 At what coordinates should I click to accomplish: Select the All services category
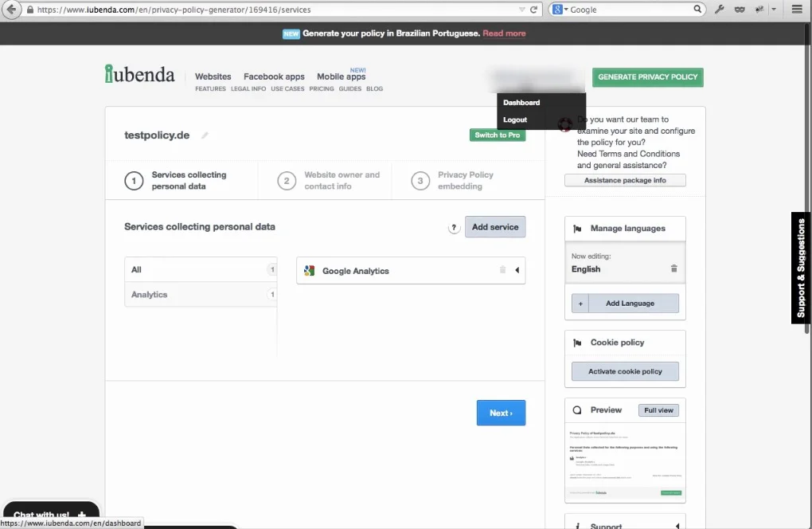tap(201, 269)
